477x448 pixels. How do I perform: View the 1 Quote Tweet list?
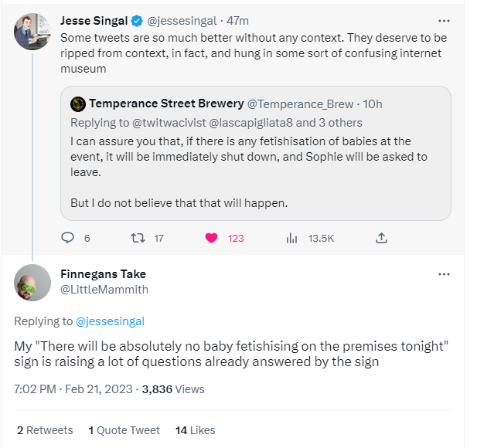tap(124, 430)
